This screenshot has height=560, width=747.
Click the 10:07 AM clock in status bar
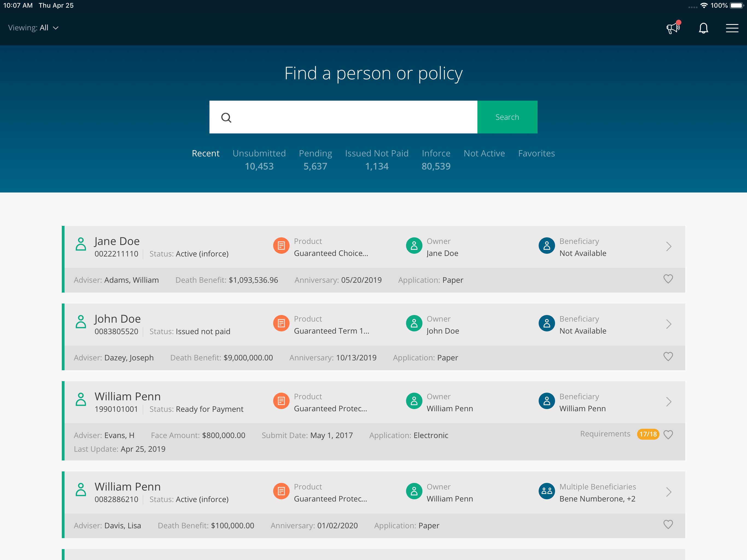point(18,5)
